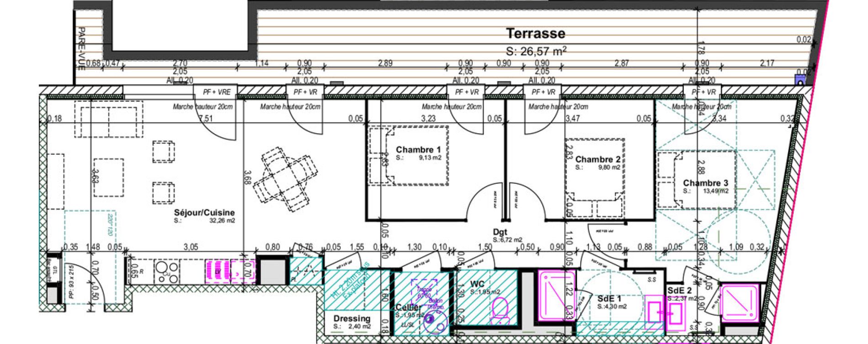The width and height of the screenshot is (868, 344).
Task: Click the Chambre 2 room label
Action: point(598,159)
